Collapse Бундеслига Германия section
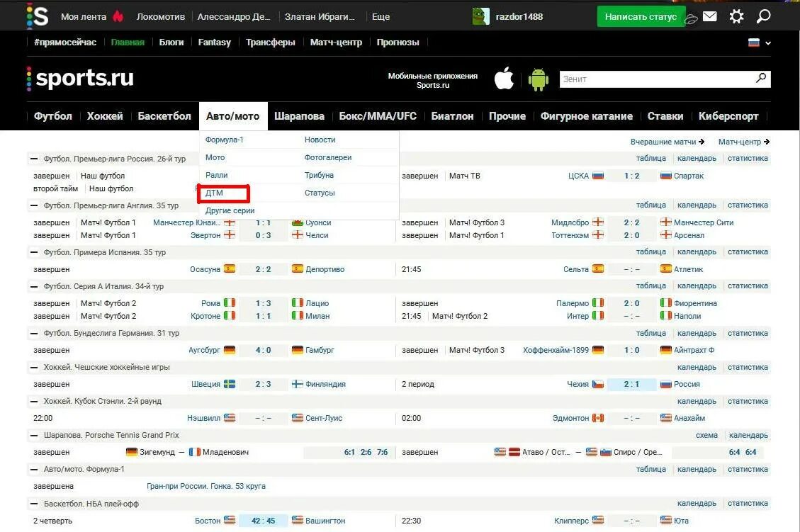The image size is (800, 532). (34, 333)
